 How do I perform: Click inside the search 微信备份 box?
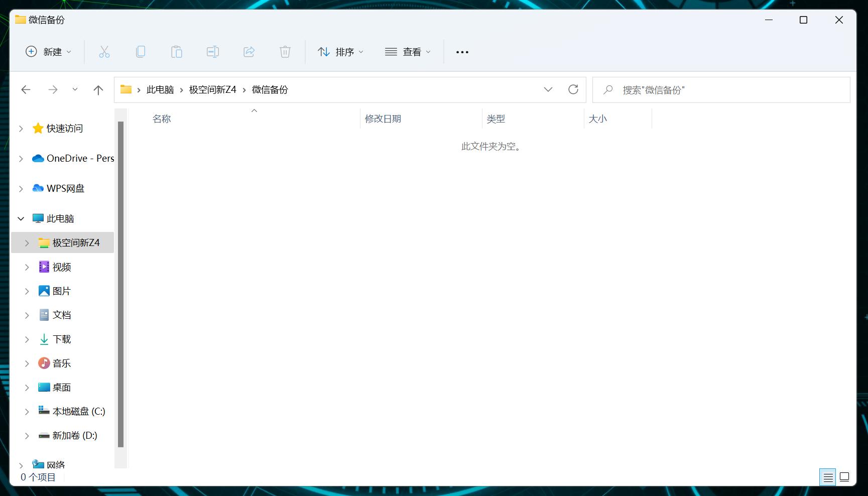(703, 89)
